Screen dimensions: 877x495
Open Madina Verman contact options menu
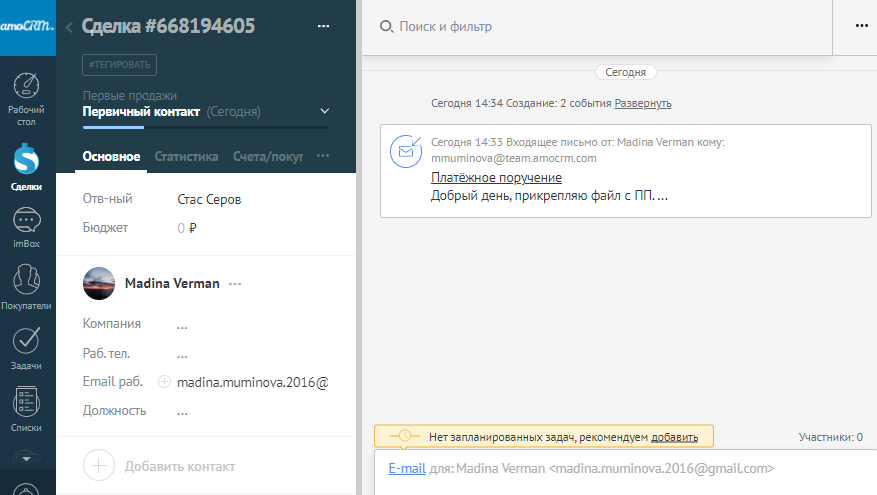[x=235, y=284]
